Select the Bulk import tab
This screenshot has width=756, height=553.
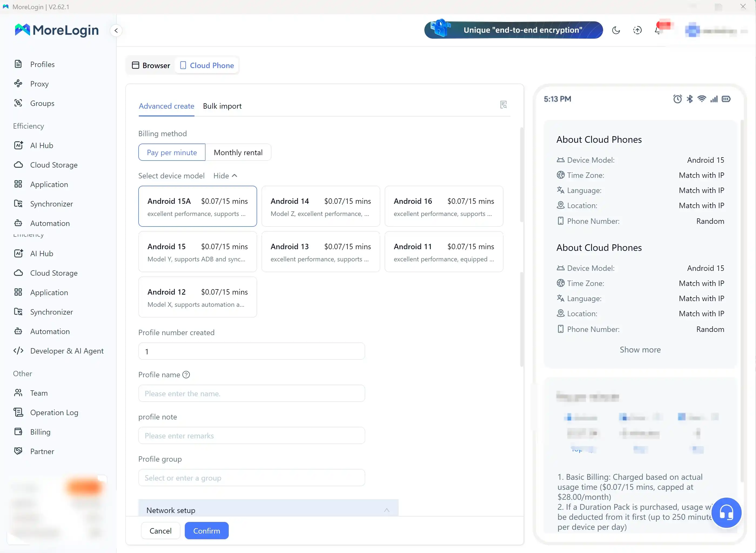222,106
